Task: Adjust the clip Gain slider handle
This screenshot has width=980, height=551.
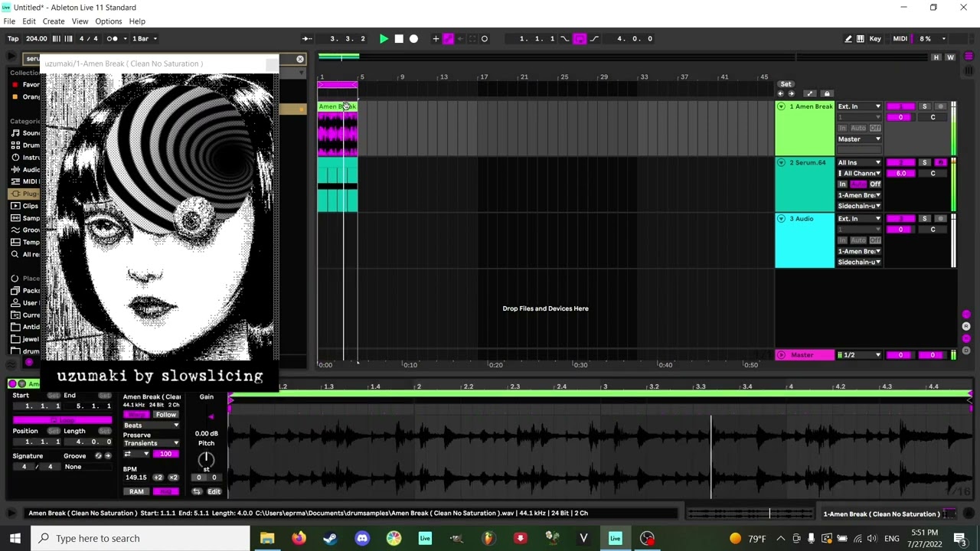Action: click(x=211, y=417)
